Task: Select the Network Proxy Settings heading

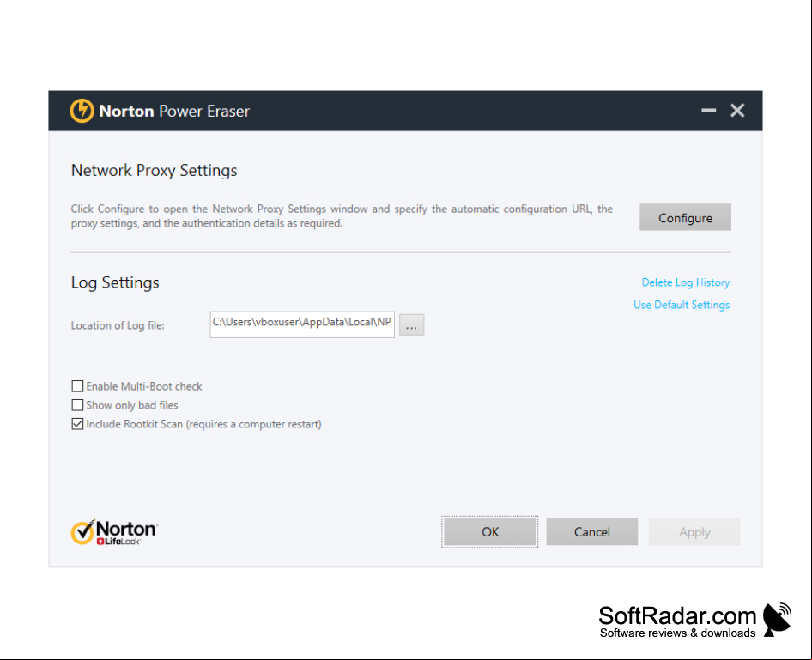Action: coord(154,170)
